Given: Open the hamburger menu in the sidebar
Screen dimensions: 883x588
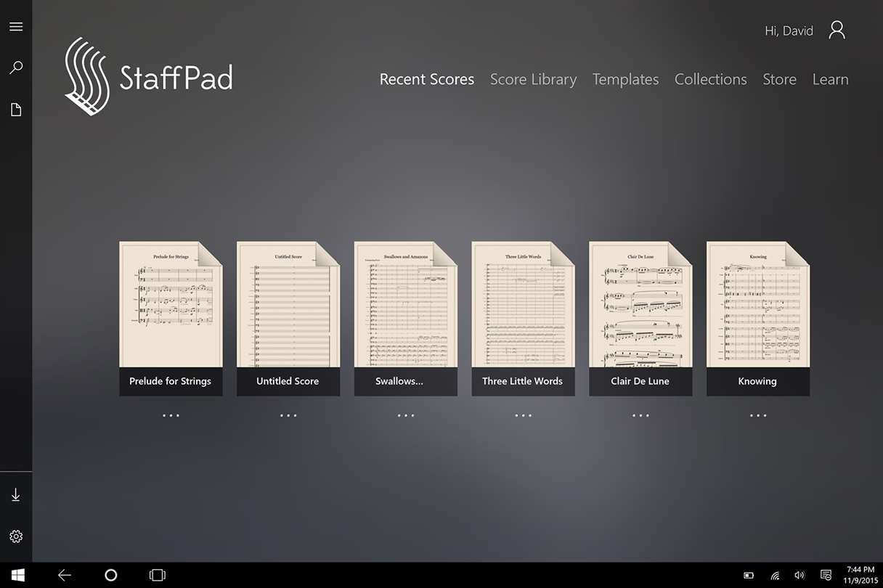Looking at the screenshot, I should click(16, 27).
